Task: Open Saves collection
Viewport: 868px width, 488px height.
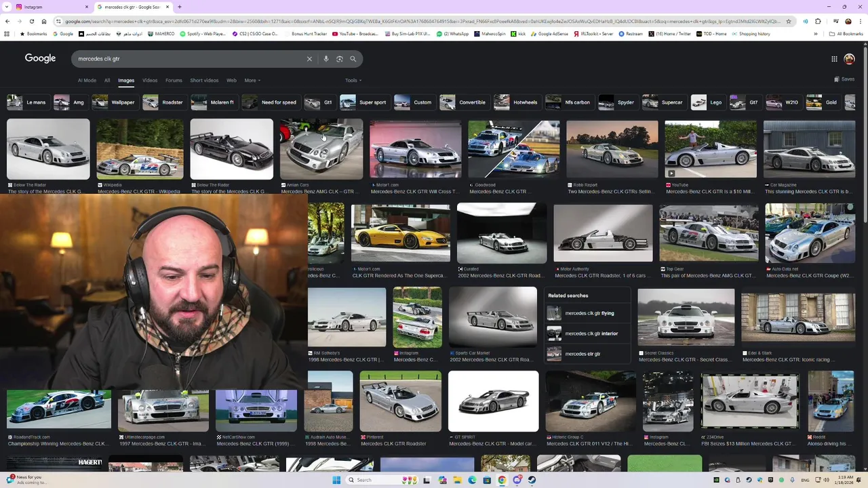Action: click(x=844, y=79)
